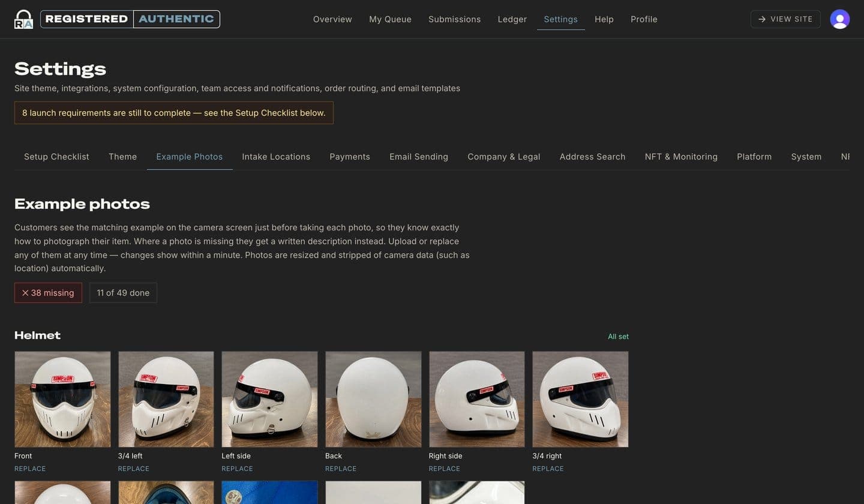
Task: Click the All set status label
Action: [618, 337]
